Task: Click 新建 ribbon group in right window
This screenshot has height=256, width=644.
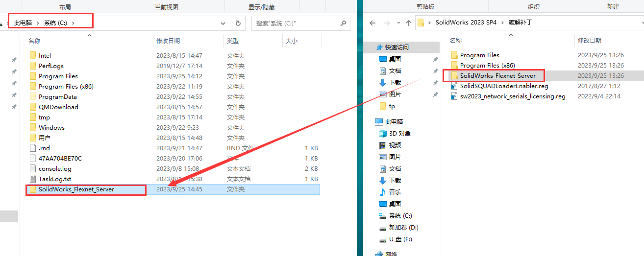Action: [x=613, y=7]
